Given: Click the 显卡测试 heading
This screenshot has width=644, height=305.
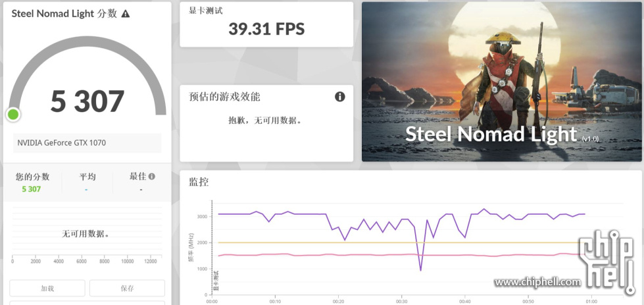Looking at the screenshot, I should pos(205,11).
